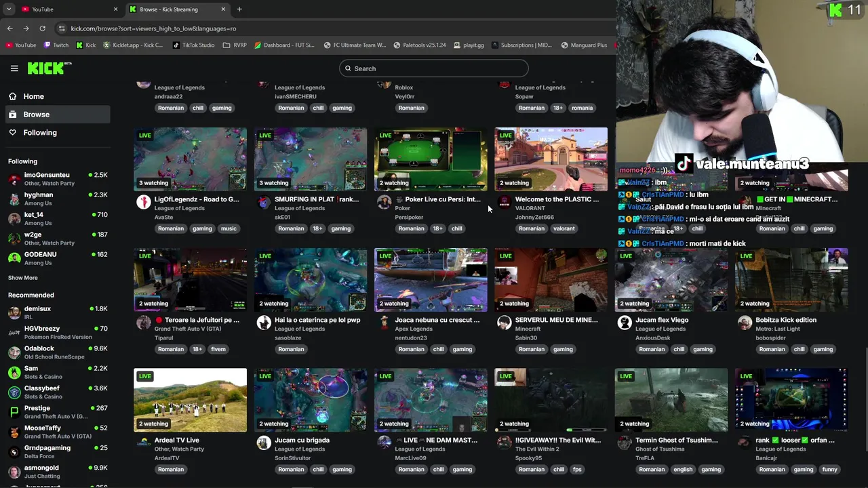Open the Manguard Plus bookmark
The height and width of the screenshot is (488, 868).
point(584,45)
